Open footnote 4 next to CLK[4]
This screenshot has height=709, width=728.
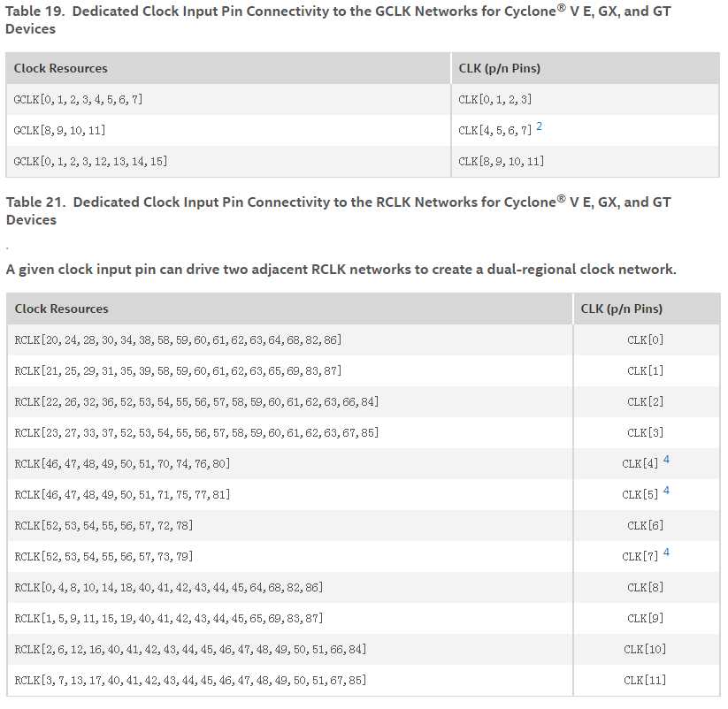pyautogui.click(x=666, y=460)
